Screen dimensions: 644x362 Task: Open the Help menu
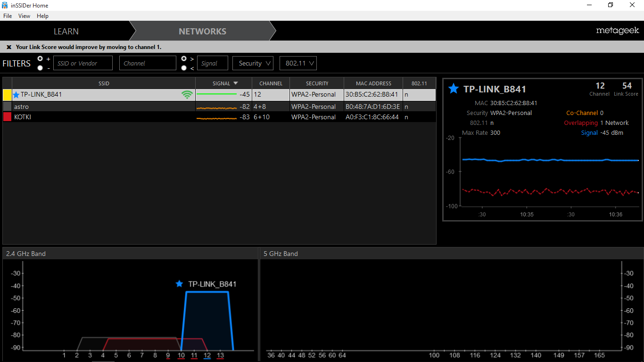(x=42, y=16)
